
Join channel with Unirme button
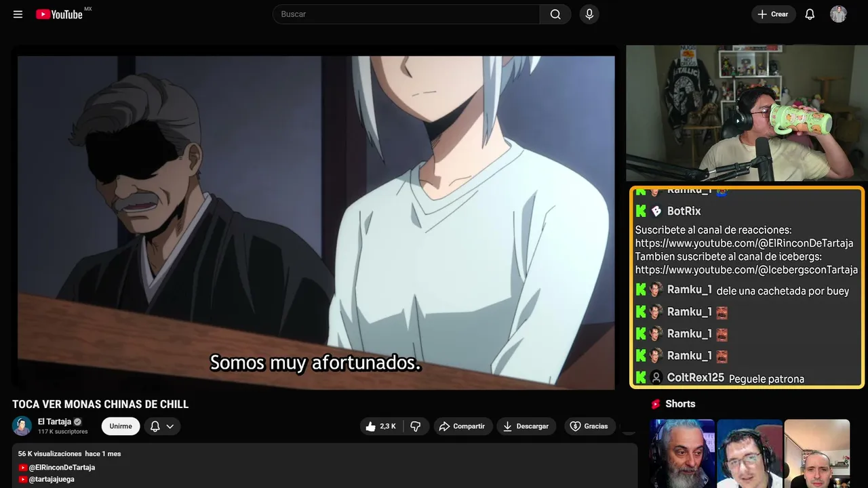click(121, 426)
